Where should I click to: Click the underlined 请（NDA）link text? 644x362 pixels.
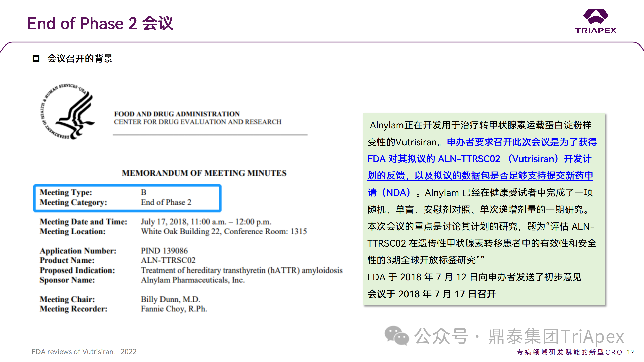point(391,193)
